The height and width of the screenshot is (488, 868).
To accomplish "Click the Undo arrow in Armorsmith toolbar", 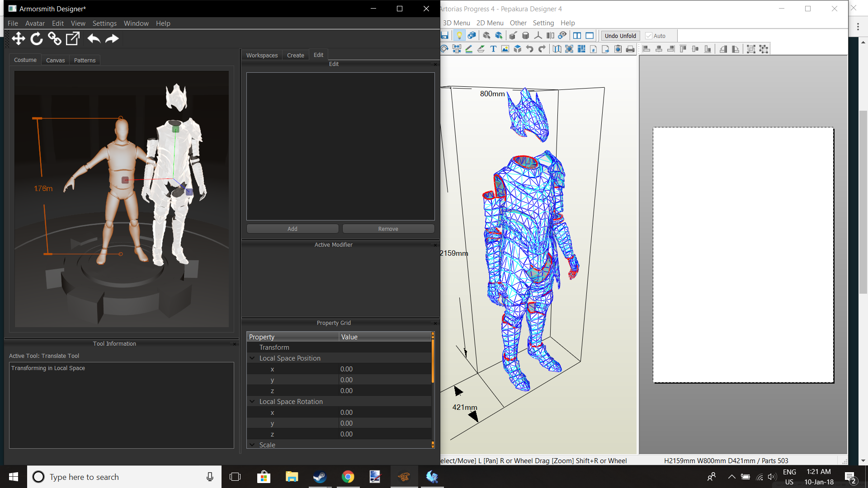I will (x=94, y=39).
